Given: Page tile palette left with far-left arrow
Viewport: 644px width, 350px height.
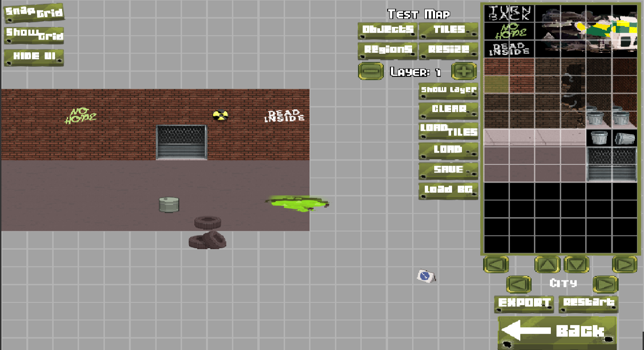Looking at the screenshot, I should pyautogui.click(x=496, y=264).
